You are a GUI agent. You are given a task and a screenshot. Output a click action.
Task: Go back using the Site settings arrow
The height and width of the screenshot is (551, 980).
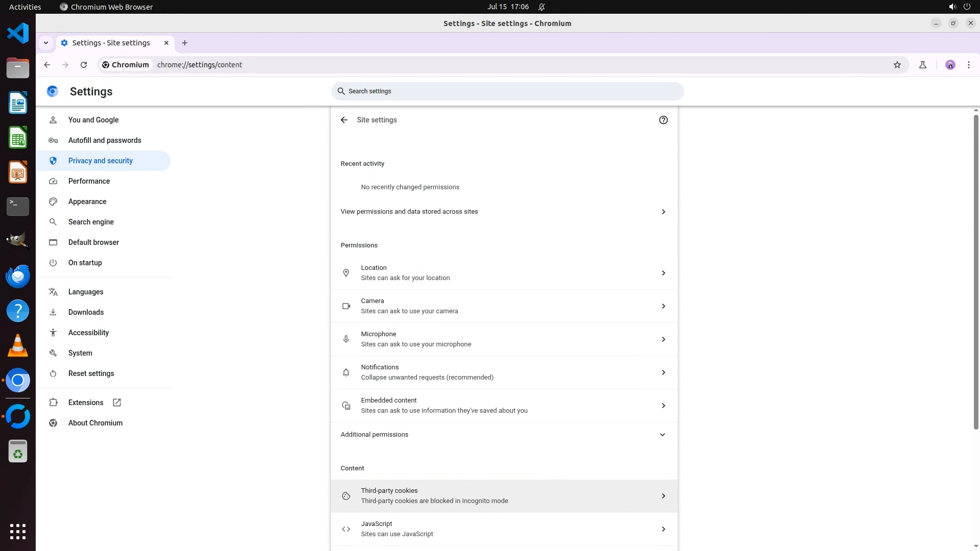pyautogui.click(x=344, y=120)
